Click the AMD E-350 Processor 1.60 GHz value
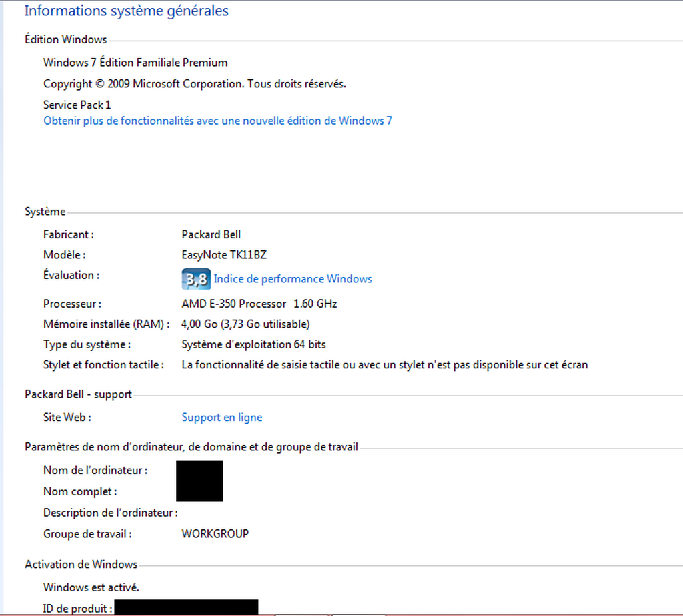The image size is (683, 616). 259,304
